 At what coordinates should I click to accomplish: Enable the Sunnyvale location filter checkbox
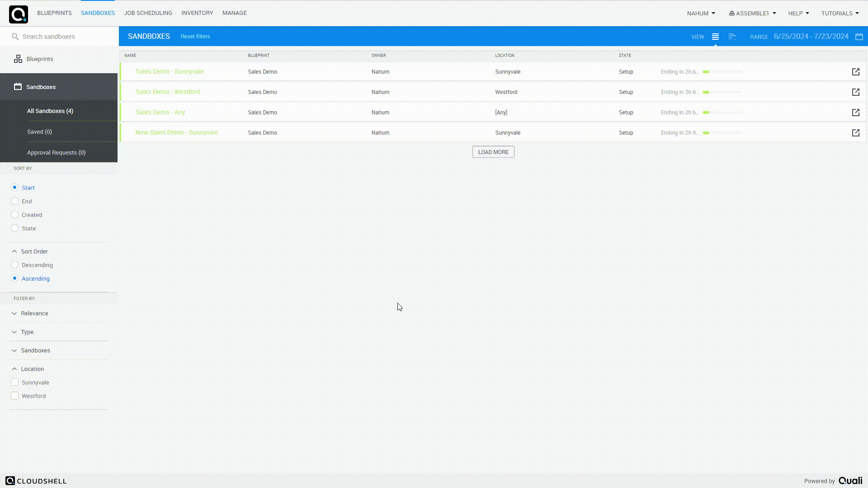[14, 382]
